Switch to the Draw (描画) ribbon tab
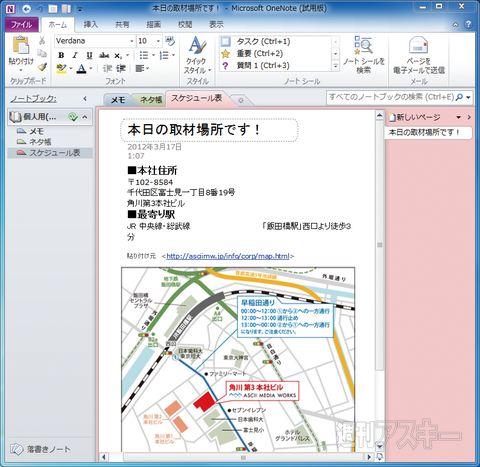Viewport: 480px width, 467px height. (153, 25)
